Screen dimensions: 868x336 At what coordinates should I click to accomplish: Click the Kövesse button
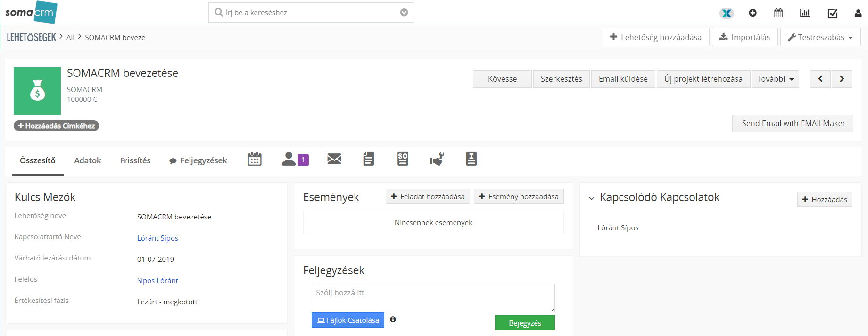(x=502, y=79)
